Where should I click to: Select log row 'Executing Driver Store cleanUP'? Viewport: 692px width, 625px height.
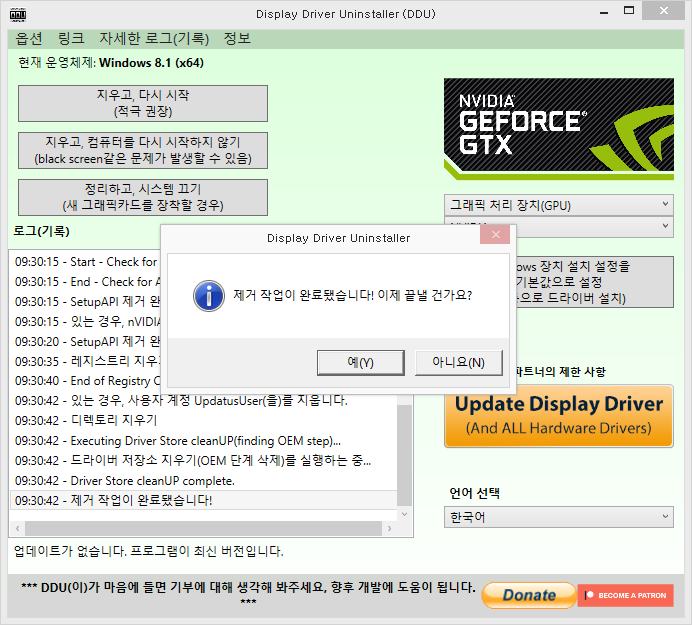[x=203, y=441]
